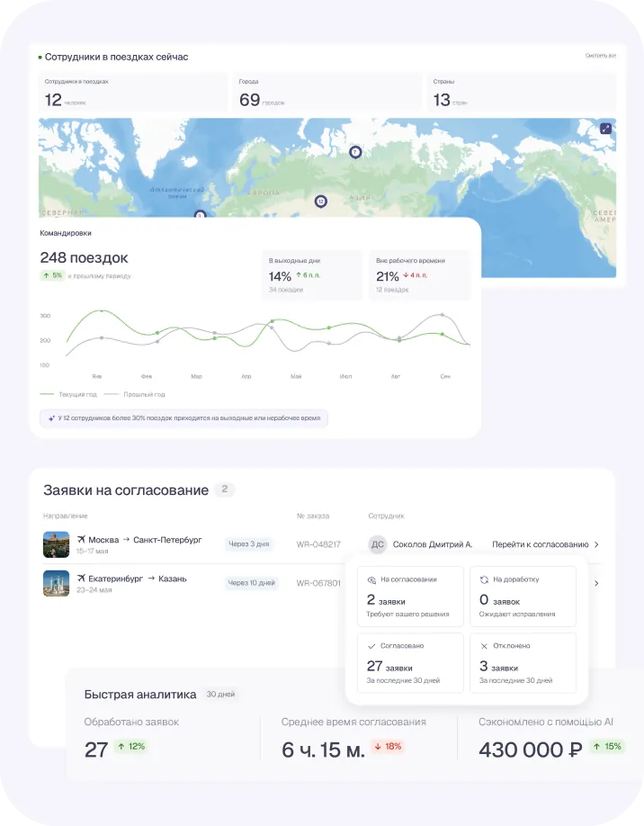The width and height of the screenshot is (644, 826).
Task: Expand the map to fullscreen
Action: [x=605, y=128]
